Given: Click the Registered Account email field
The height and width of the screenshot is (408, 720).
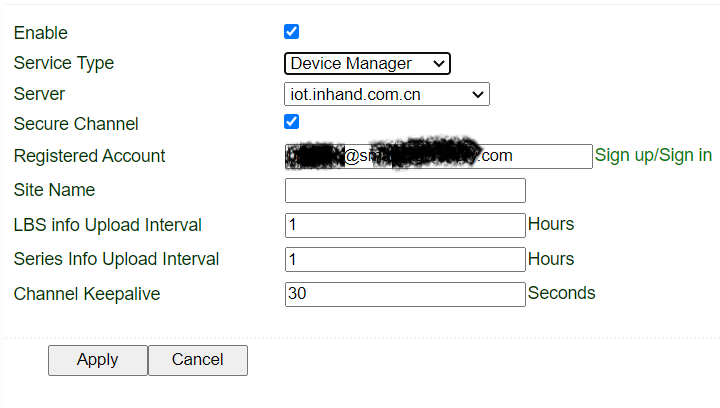Looking at the screenshot, I should click(x=438, y=156).
